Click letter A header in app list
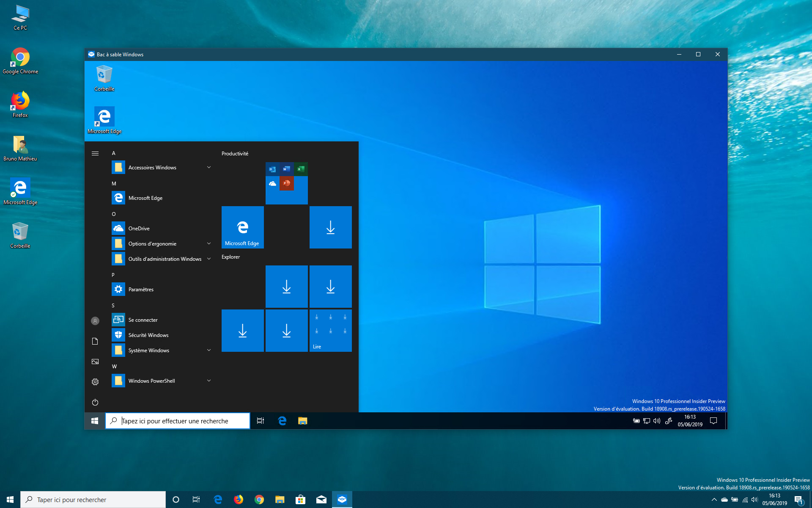Screen dimensions: 812x508 click(x=113, y=153)
